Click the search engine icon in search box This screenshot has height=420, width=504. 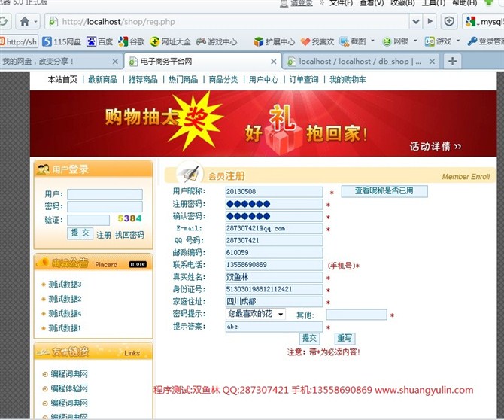(x=471, y=22)
